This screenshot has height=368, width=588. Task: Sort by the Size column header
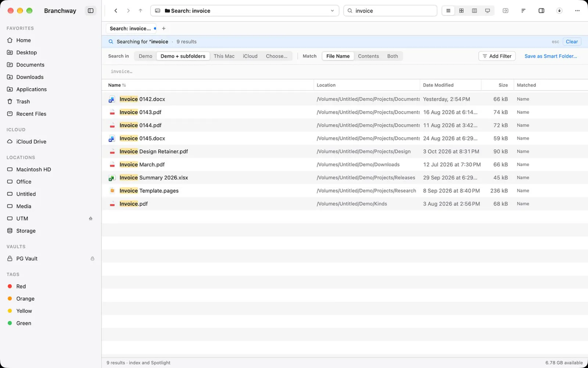[x=497, y=85]
